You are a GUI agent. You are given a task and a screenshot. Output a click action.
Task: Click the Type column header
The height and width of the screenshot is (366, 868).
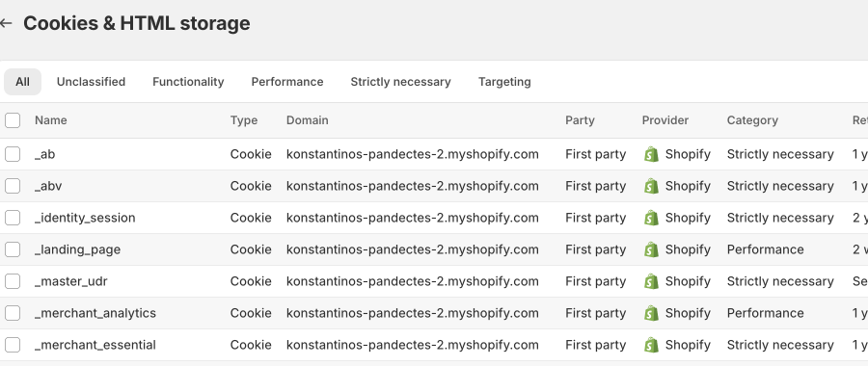coord(244,120)
